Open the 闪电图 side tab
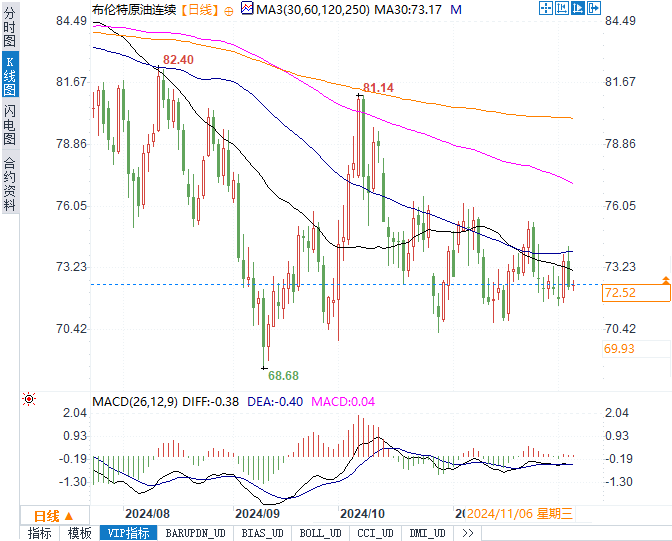The width and height of the screenshot is (672, 541). pyautogui.click(x=9, y=124)
